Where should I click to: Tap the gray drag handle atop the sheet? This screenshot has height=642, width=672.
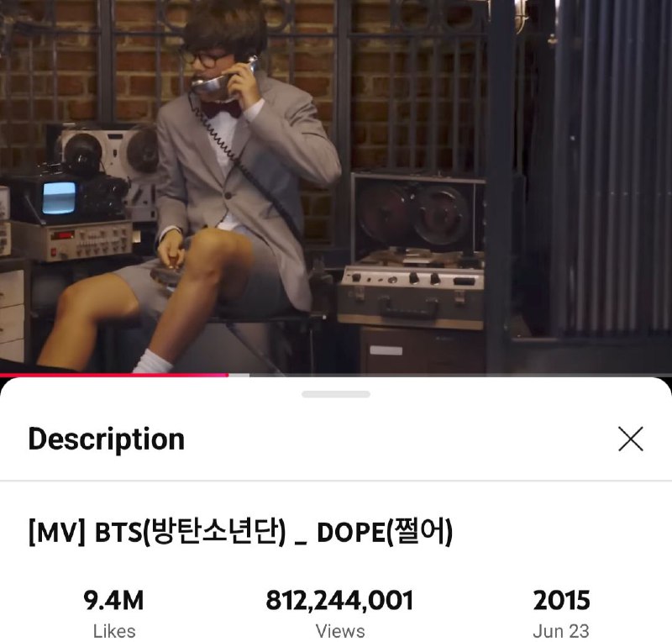tap(335, 394)
